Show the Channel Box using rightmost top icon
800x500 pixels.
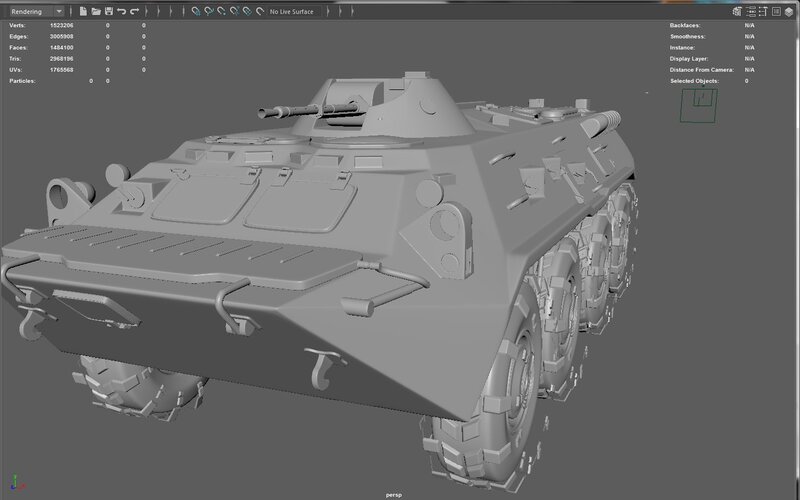(x=789, y=11)
